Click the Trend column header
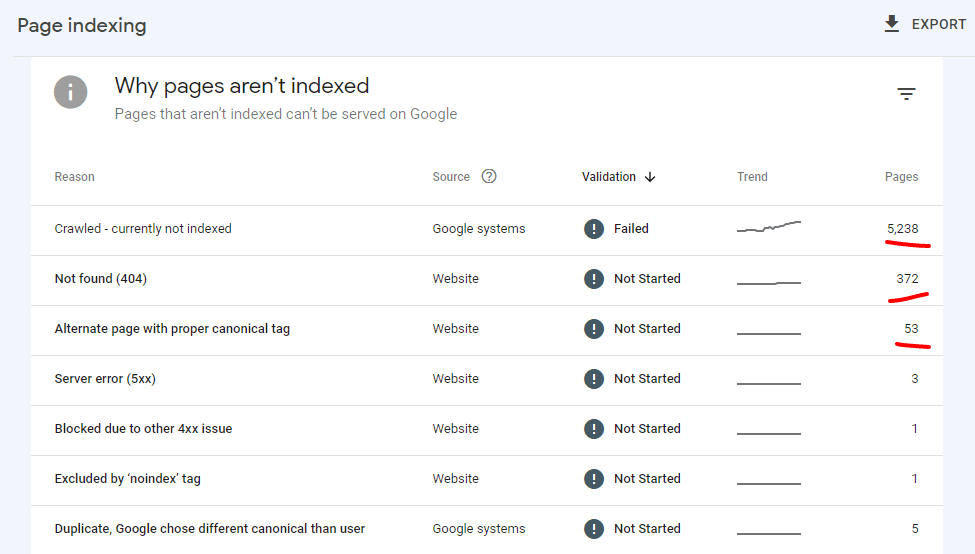Viewport: 975px width, 554px height. pyautogui.click(x=752, y=177)
